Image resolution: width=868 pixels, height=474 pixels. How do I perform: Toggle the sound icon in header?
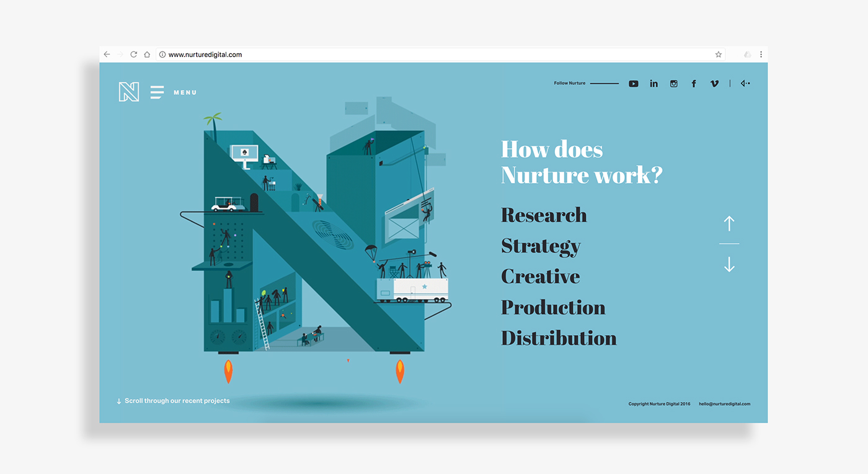coord(745,83)
